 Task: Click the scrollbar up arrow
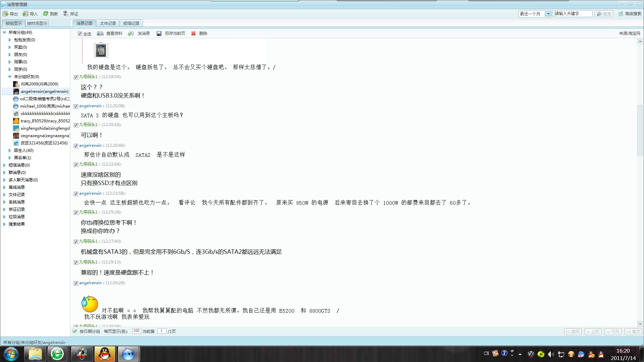click(640, 42)
